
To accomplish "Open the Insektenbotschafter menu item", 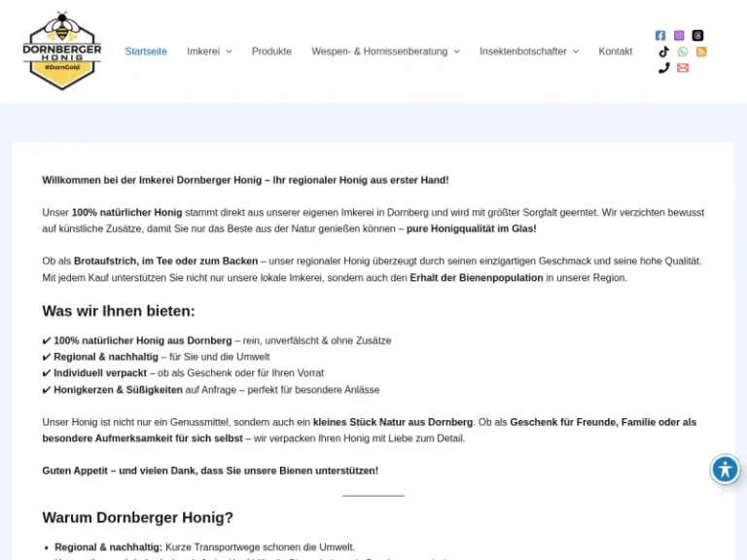I will [x=523, y=52].
